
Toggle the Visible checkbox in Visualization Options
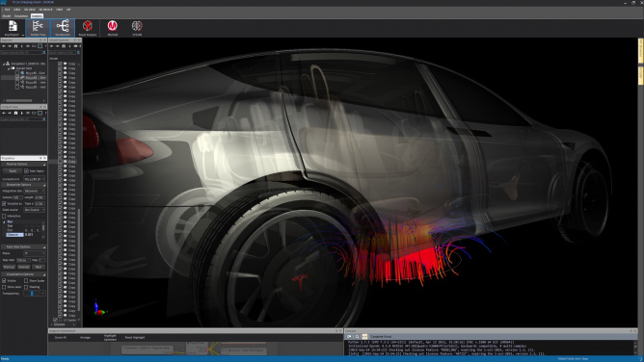[x=4, y=281]
